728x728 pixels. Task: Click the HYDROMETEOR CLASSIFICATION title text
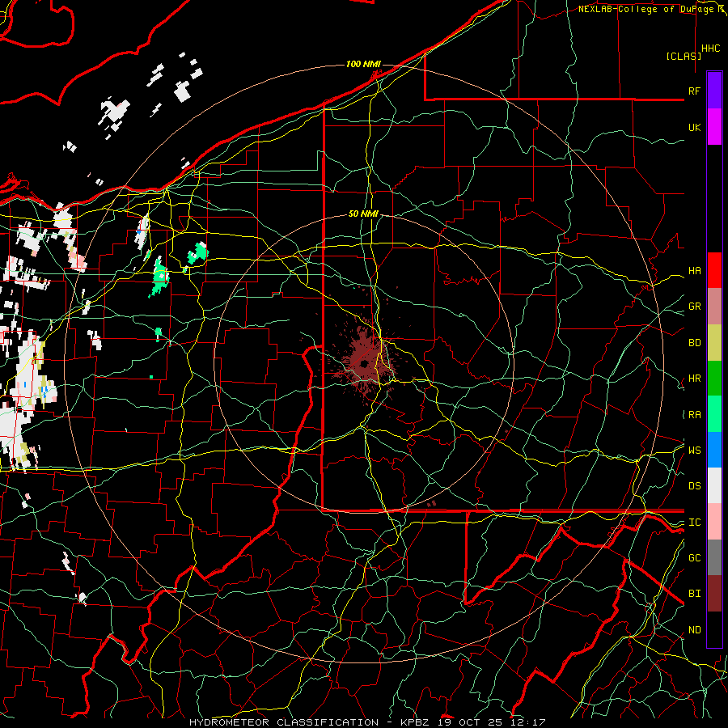click(x=284, y=722)
